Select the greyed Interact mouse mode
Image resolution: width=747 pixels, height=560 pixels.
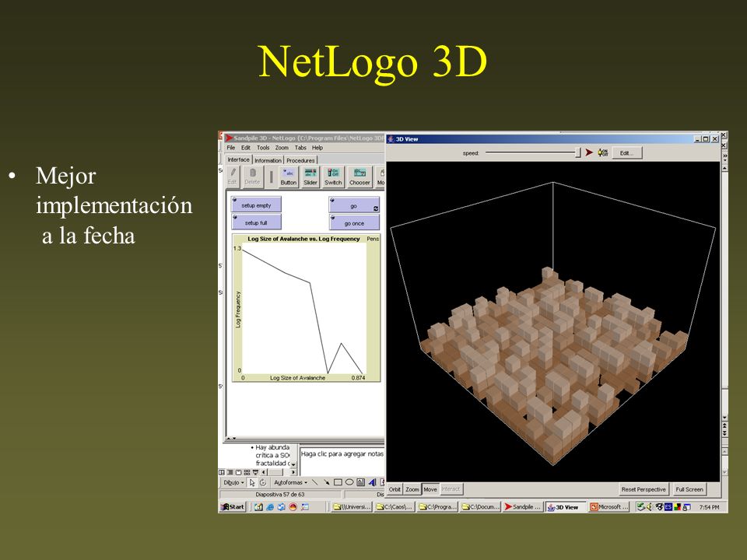point(451,489)
